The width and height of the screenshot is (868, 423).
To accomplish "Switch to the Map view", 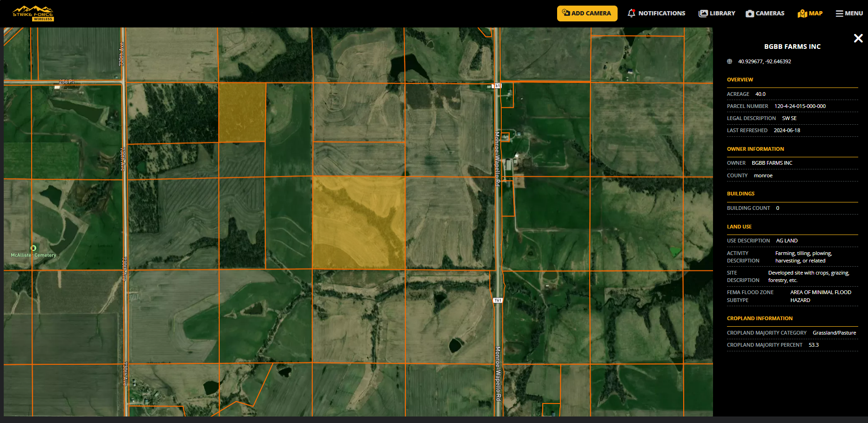I will click(810, 13).
